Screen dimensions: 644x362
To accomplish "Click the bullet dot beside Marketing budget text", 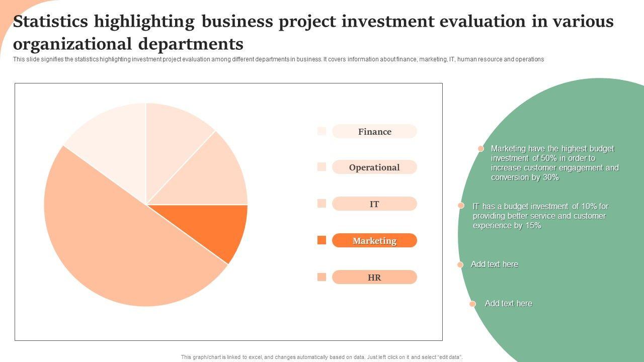I will click(x=481, y=149).
